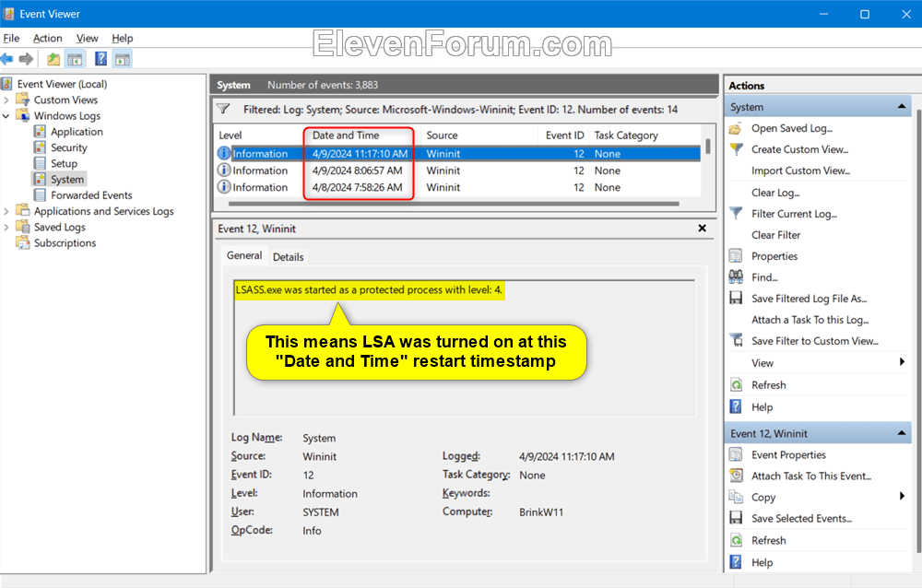Click the Back arrow toolbar icon
Image resolution: width=922 pixels, height=588 pixels.
click(x=7, y=59)
